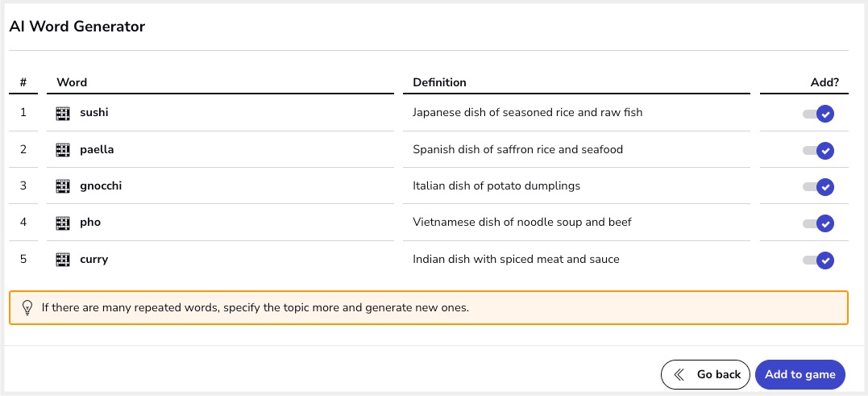Click the crossword icon beside sushi
The height and width of the screenshot is (396, 868).
[63, 114]
